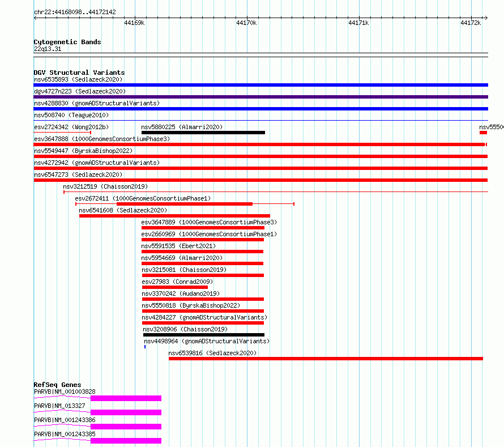
Task: Click the 44170k ruler tick label
Action: coord(246,23)
